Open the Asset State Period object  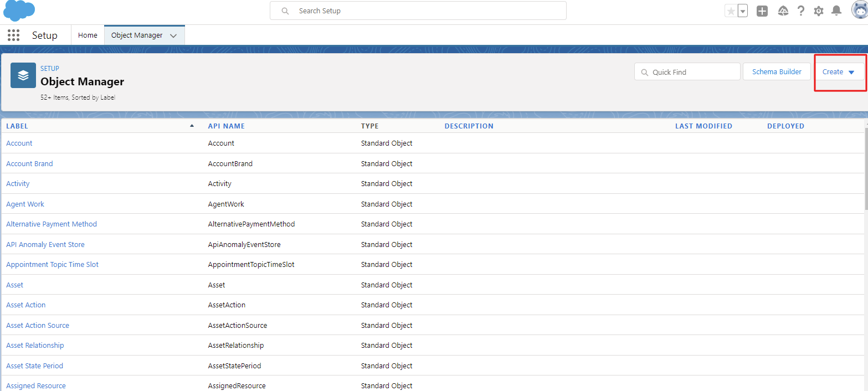(34, 366)
